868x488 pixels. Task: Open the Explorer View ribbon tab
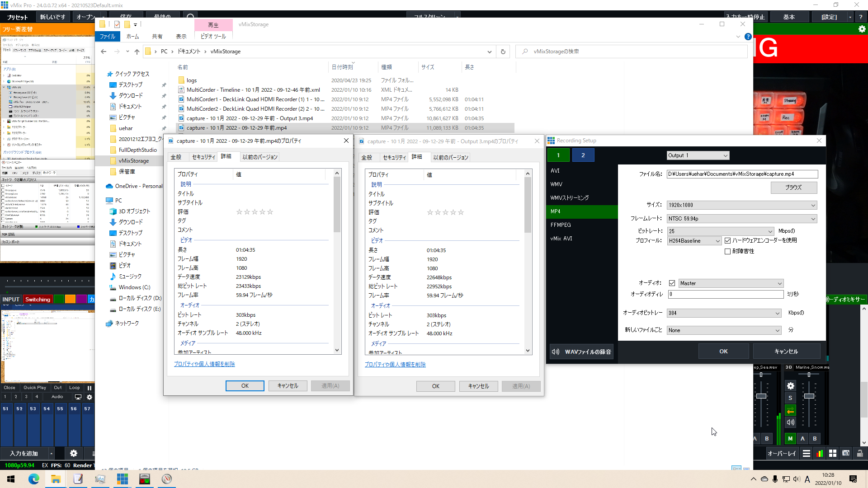pyautogui.click(x=181, y=37)
